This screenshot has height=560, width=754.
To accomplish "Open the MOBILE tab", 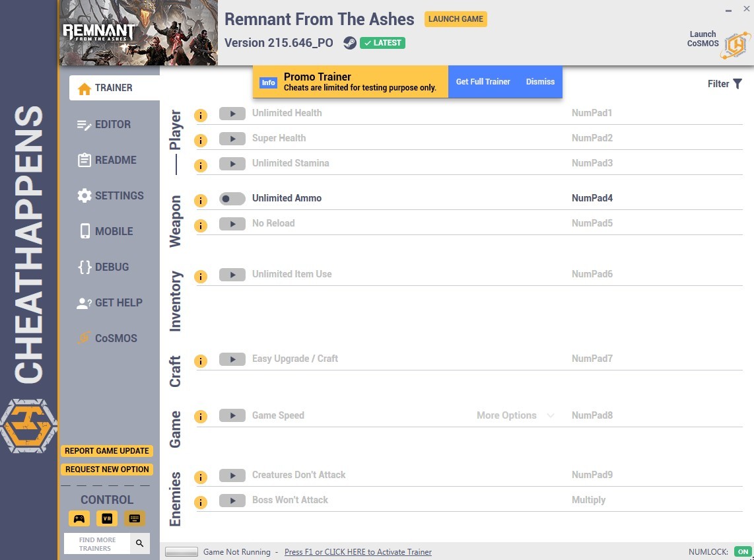I will click(106, 231).
